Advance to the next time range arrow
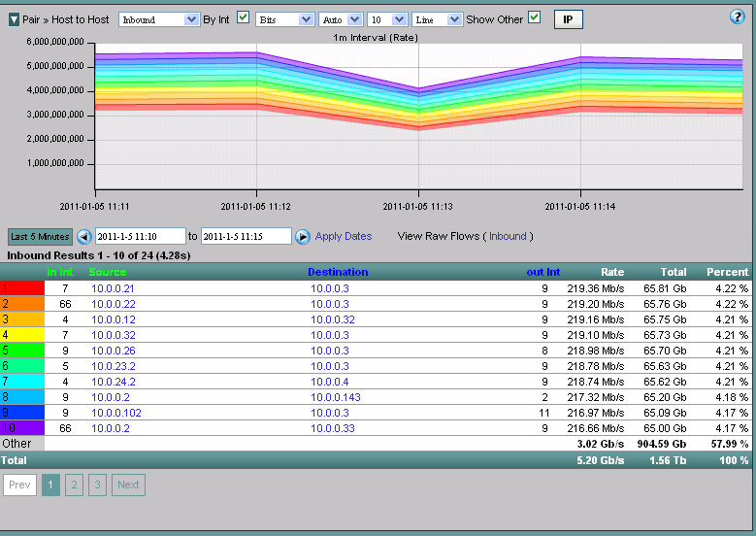 click(303, 236)
